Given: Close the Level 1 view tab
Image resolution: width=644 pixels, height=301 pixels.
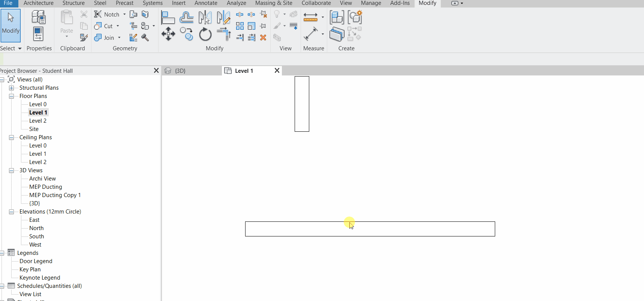Looking at the screenshot, I should (277, 71).
